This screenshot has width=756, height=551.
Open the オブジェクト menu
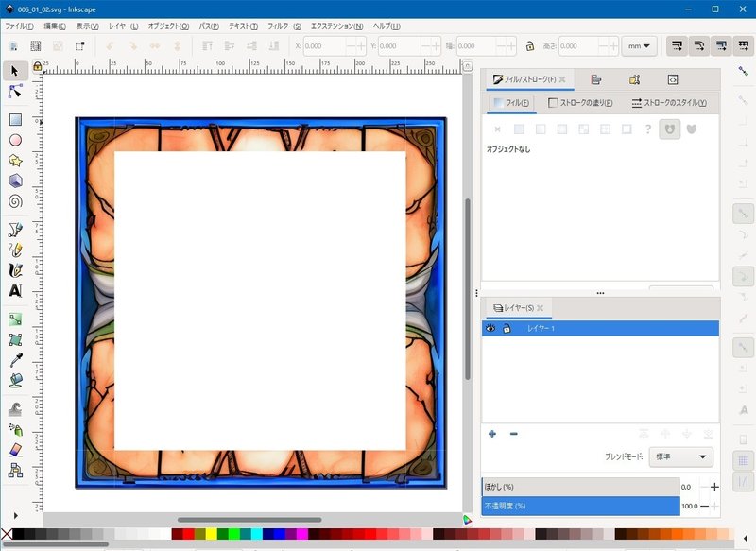coord(168,26)
